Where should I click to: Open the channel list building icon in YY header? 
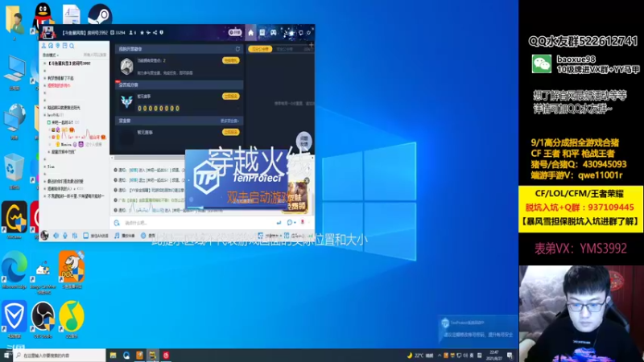[x=262, y=33]
